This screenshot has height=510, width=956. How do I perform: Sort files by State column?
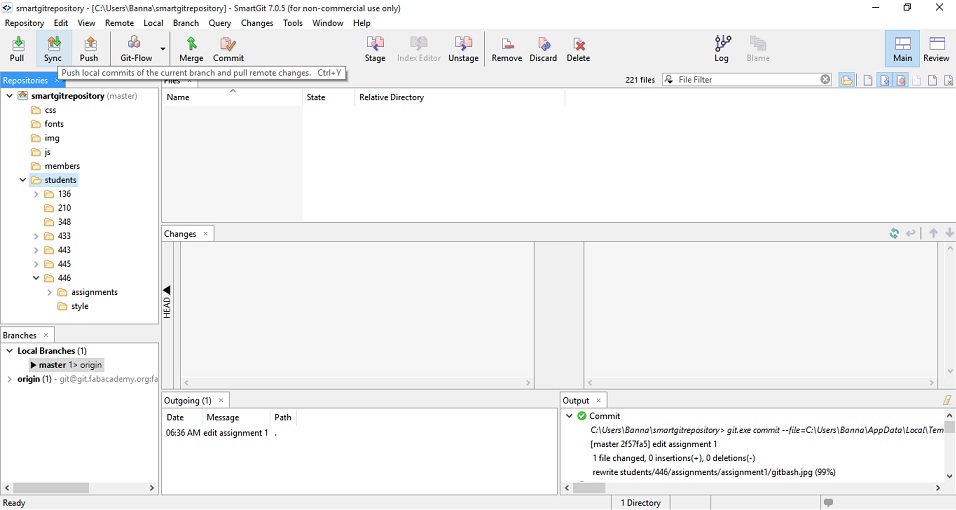tap(328, 97)
